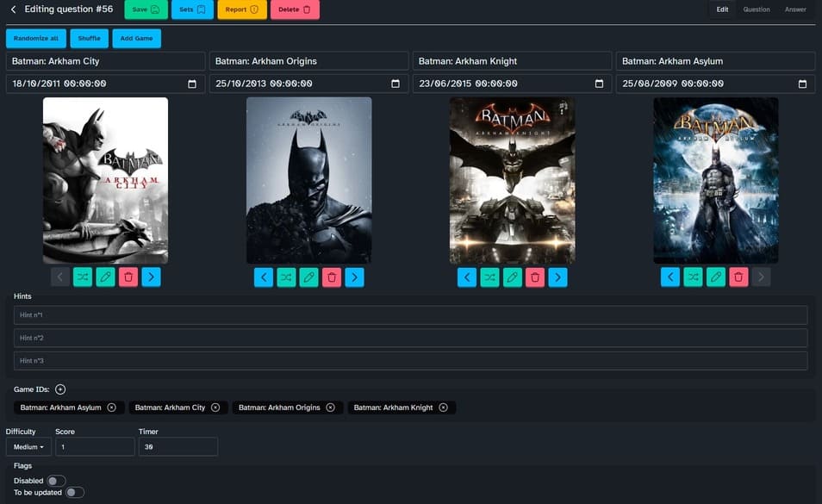Click the Hint n°1 input field
This screenshot has height=504, width=822.
click(410, 315)
